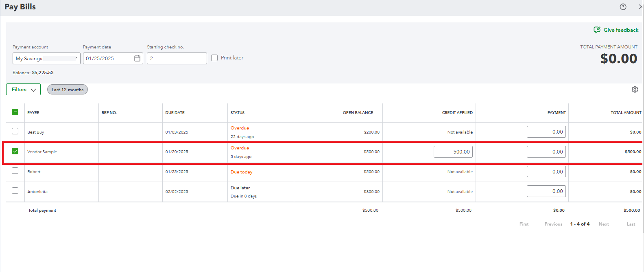Sort by the Payee column header
644x272 pixels.
33,113
